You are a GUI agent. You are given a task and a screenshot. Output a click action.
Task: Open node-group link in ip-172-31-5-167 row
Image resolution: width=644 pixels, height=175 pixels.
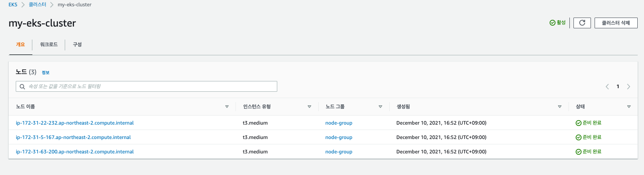339,137
